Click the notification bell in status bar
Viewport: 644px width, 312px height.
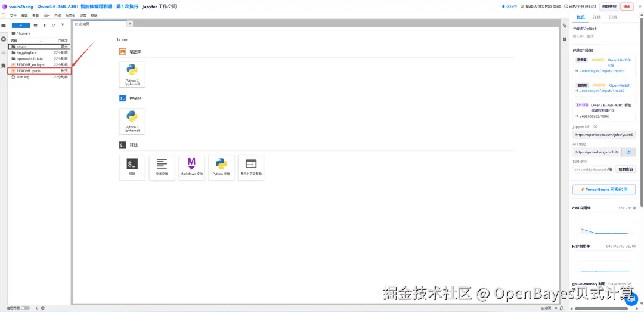(561, 308)
